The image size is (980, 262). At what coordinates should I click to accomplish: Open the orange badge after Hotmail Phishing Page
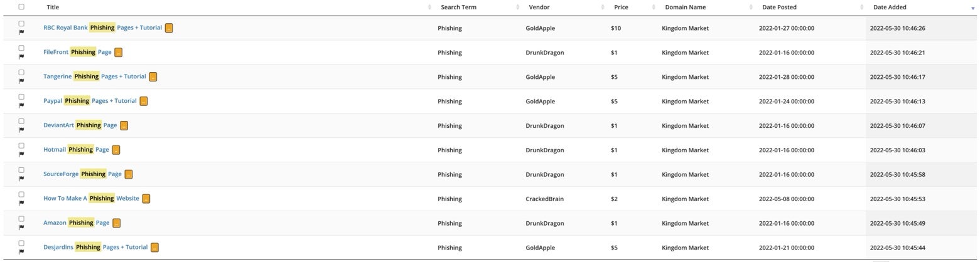pyautogui.click(x=116, y=150)
